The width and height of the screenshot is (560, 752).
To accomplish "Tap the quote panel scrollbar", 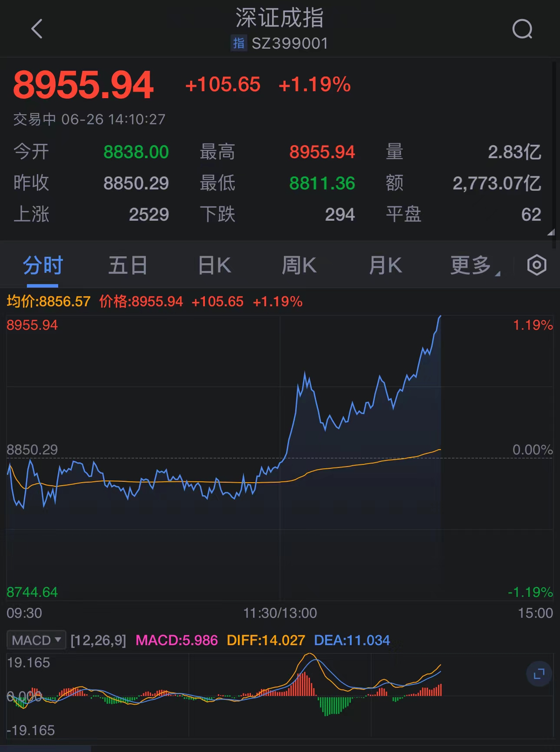I will click(x=554, y=155).
